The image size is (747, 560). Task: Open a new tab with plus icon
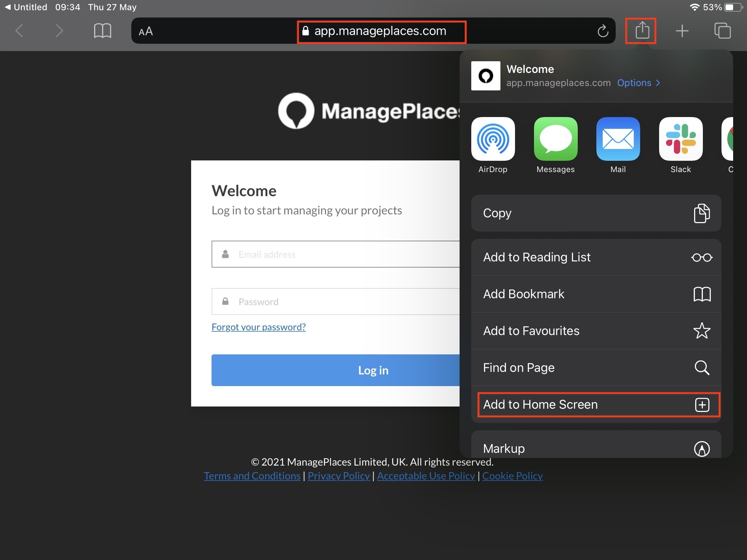click(682, 31)
